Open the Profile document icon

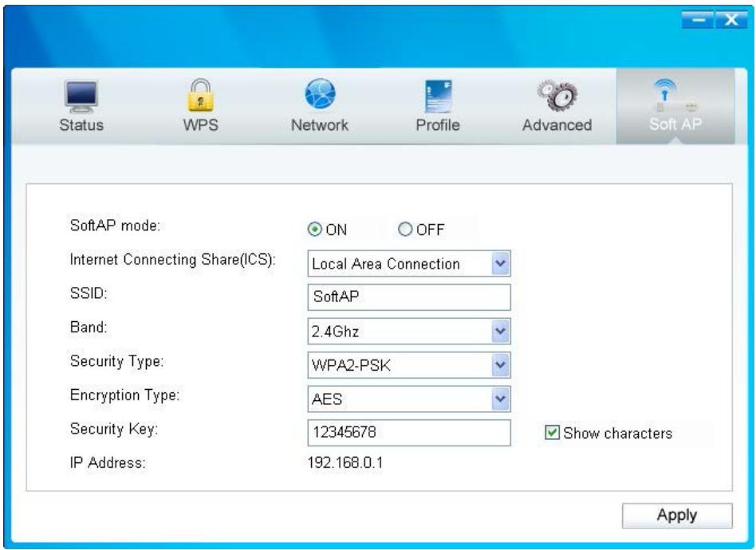point(439,96)
